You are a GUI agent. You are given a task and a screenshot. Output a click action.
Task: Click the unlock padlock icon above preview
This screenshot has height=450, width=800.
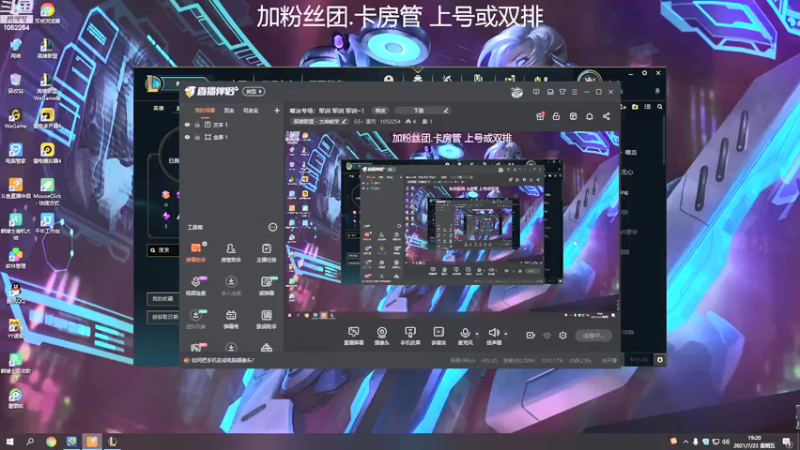coord(556,116)
